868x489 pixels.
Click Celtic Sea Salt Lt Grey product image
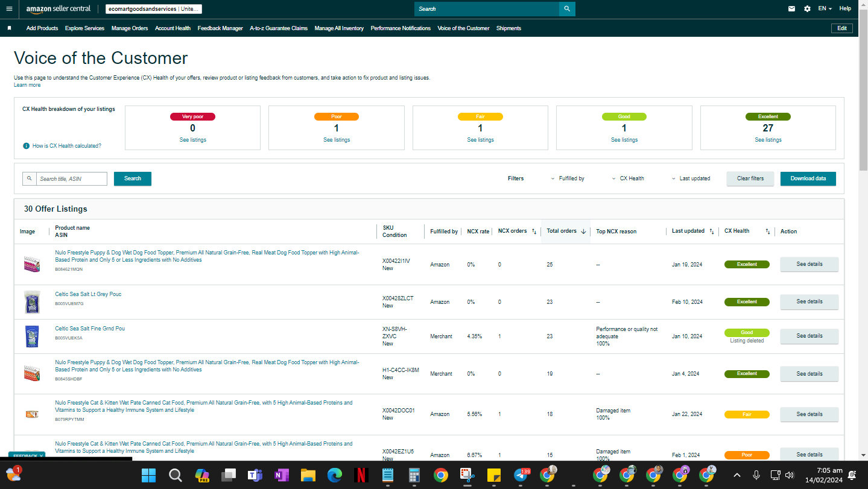pyautogui.click(x=31, y=302)
